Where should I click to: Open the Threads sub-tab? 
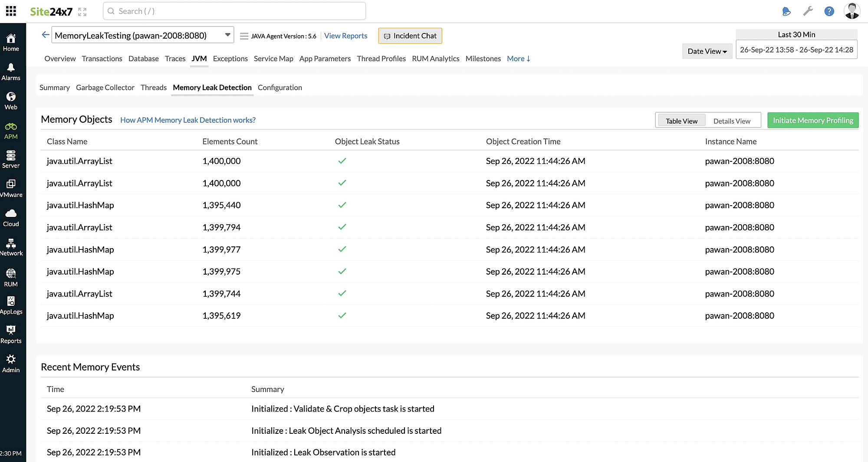tap(154, 88)
